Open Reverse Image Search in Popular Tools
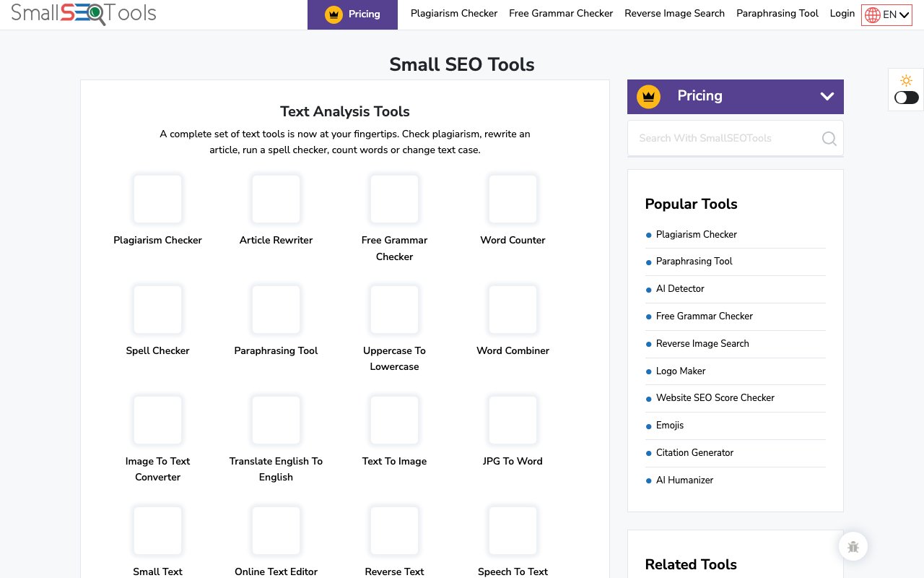Viewport: 924px width, 578px height. pyautogui.click(x=702, y=343)
